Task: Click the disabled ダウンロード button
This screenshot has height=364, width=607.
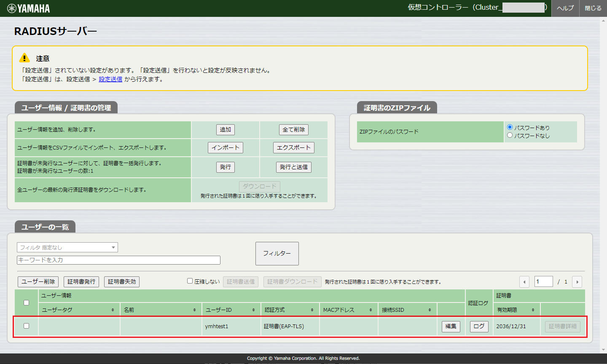Action: pyautogui.click(x=260, y=186)
